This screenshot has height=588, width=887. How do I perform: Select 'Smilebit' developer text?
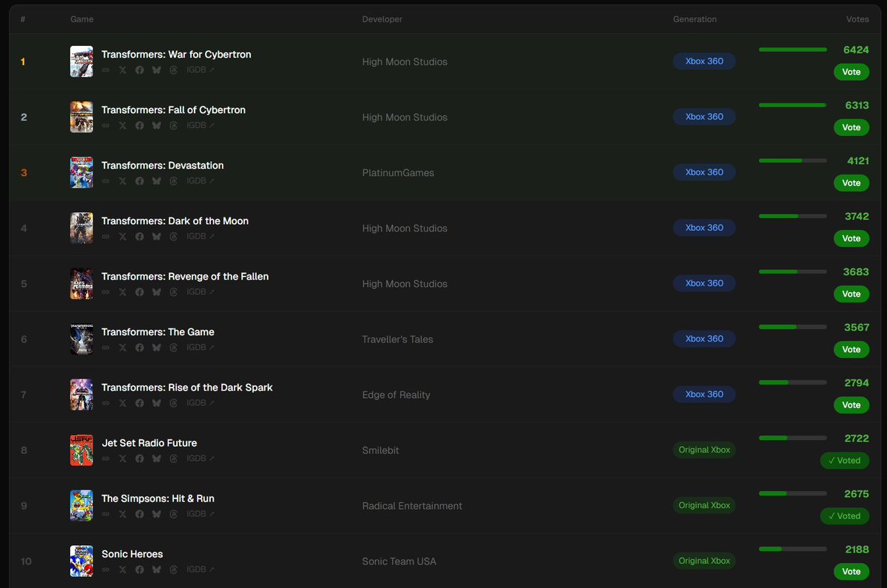tap(381, 450)
